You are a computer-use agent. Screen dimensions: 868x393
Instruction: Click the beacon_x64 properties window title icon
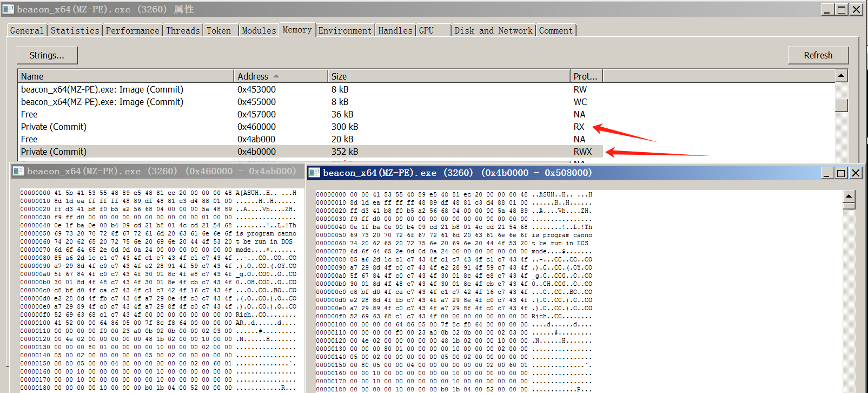[x=8, y=9]
